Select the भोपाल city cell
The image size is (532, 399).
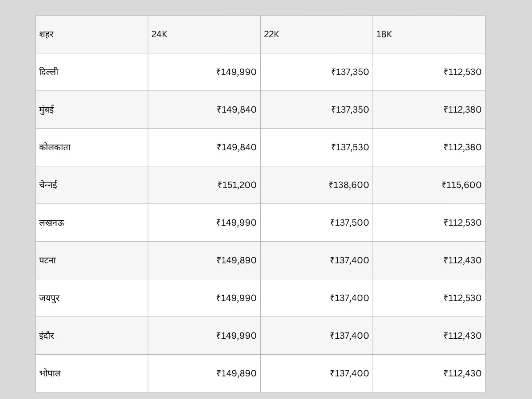[x=50, y=373]
